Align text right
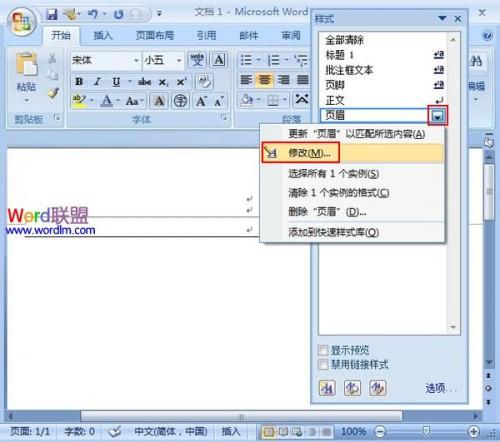Image resolution: width=500 pixels, height=442 pixels. click(x=283, y=80)
